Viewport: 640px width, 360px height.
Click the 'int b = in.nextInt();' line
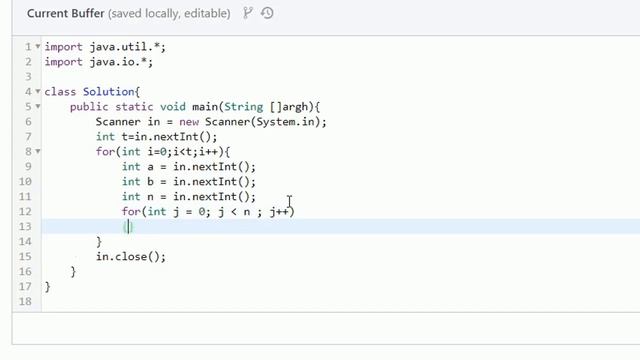tap(189, 182)
